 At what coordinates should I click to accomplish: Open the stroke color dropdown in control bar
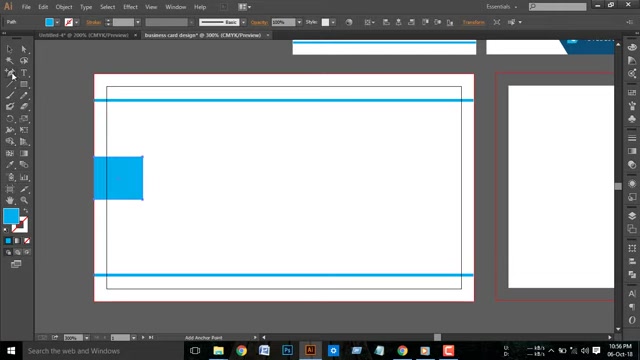(x=76, y=22)
